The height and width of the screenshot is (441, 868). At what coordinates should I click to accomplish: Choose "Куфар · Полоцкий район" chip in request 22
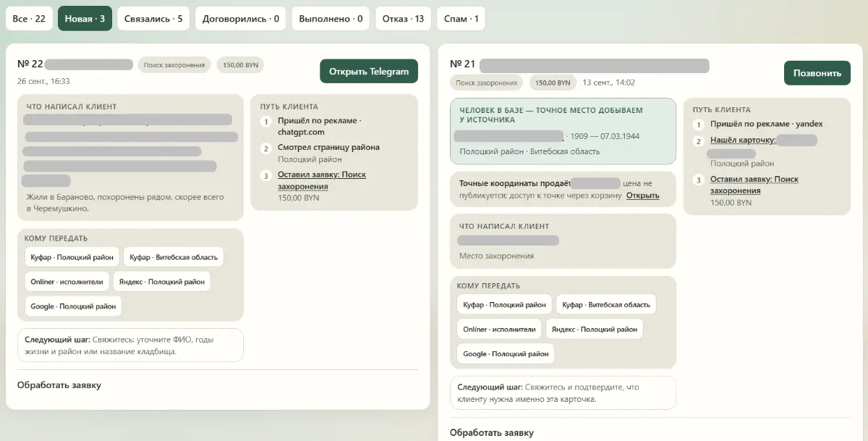[72, 257]
